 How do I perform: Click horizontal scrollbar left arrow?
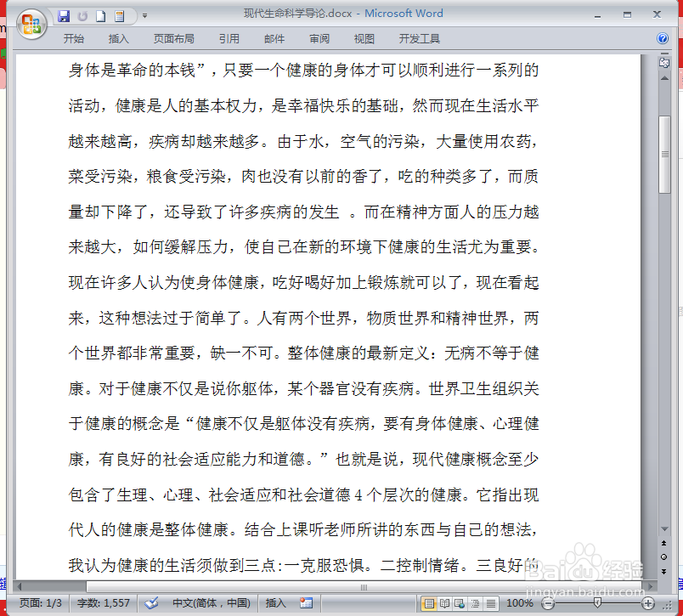click(19, 587)
